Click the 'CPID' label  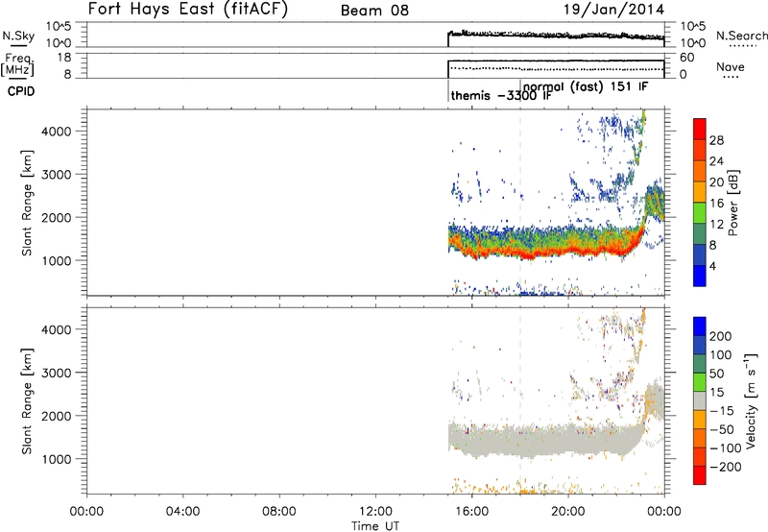[x=21, y=91]
